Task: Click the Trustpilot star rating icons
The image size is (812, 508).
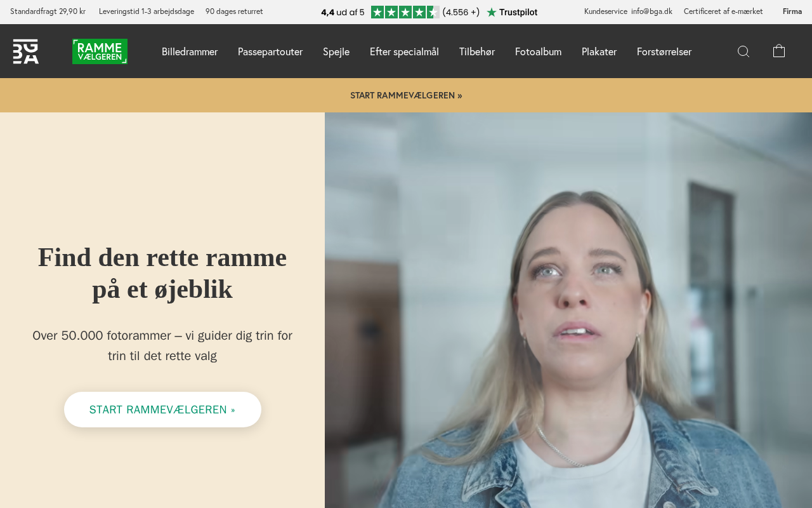Action: [405, 12]
